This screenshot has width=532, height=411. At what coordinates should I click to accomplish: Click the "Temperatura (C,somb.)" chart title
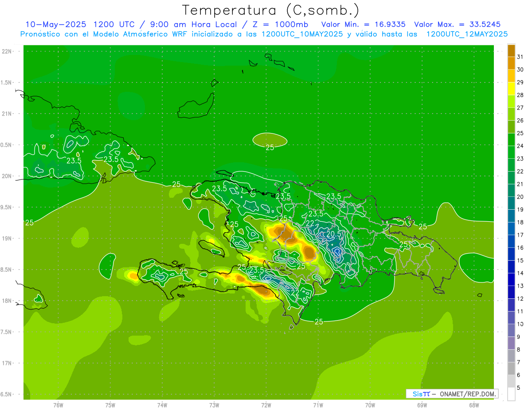(x=271, y=10)
